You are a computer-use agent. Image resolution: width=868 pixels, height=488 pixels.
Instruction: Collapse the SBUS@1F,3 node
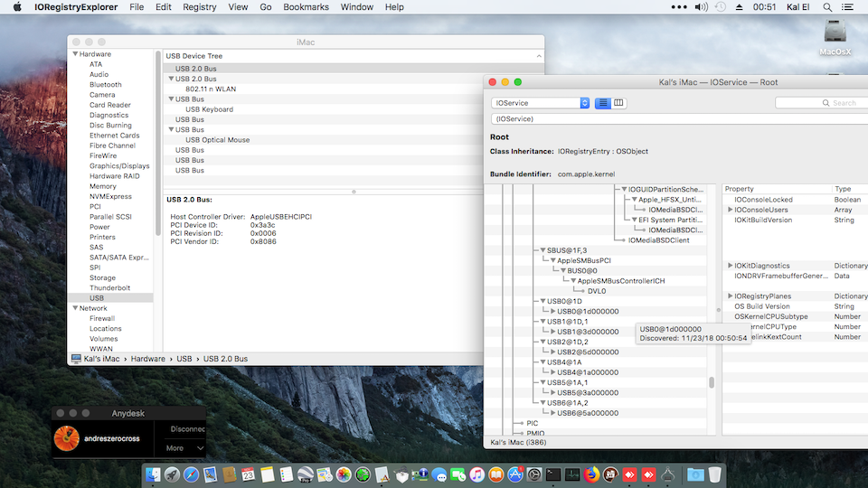542,249
